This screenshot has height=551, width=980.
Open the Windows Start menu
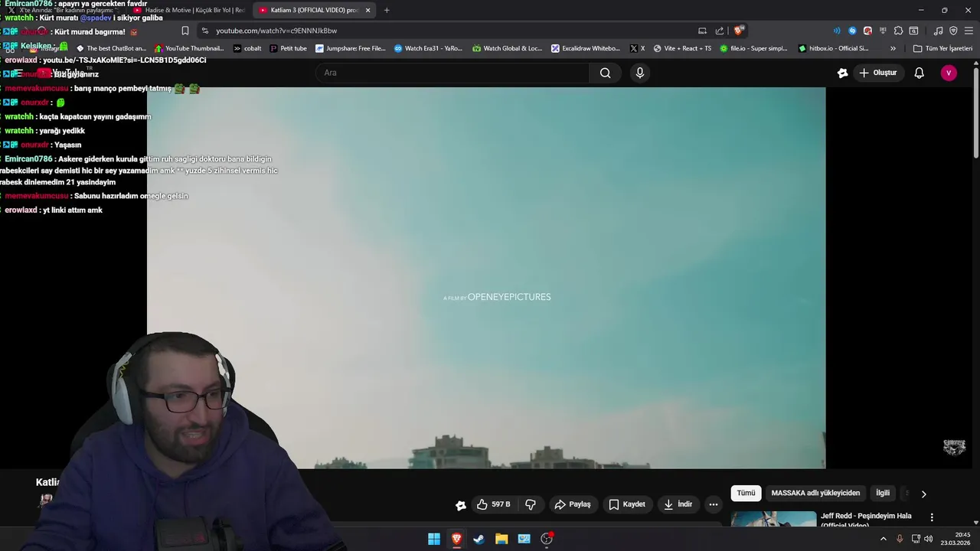pos(434,539)
